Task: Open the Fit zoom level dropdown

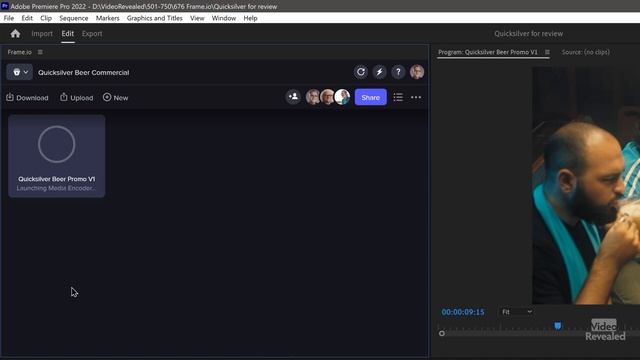Action: (x=517, y=312)
